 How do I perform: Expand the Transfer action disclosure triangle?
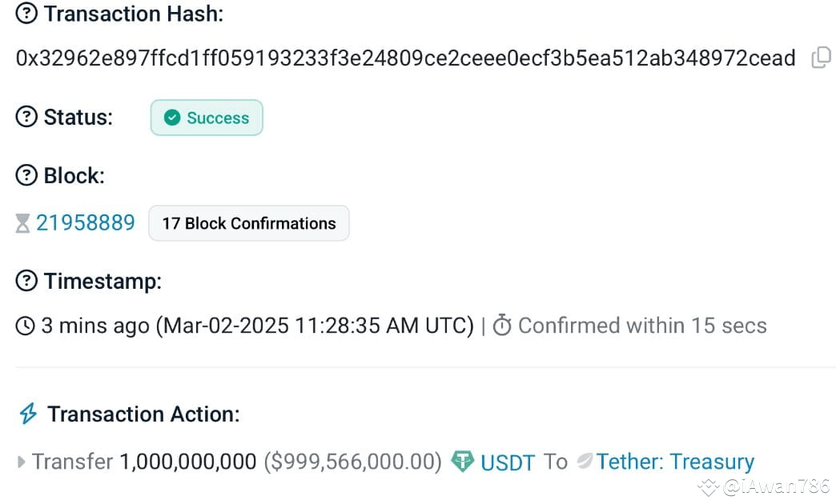tap(21, 462)
